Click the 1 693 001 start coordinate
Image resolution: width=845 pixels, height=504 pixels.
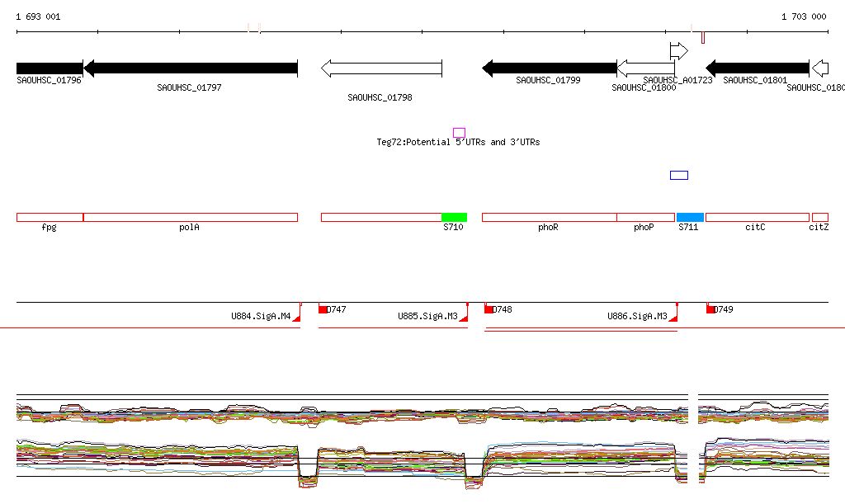(x=38, y=16)
